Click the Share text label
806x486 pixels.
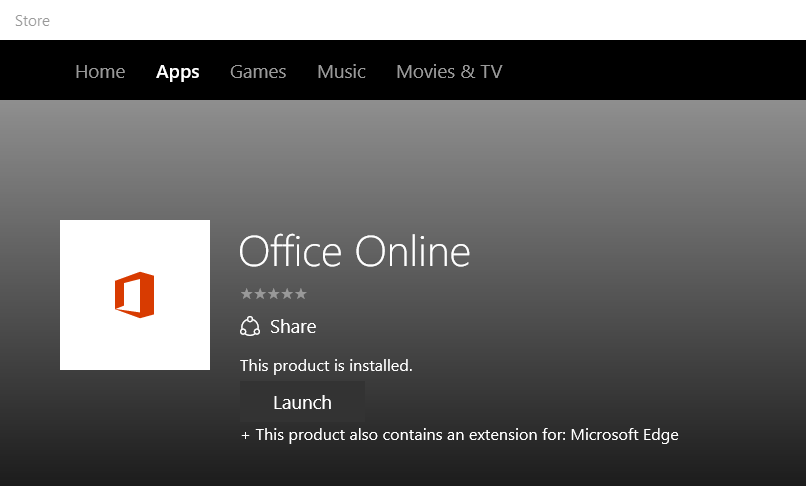click(x=293, y=327)
